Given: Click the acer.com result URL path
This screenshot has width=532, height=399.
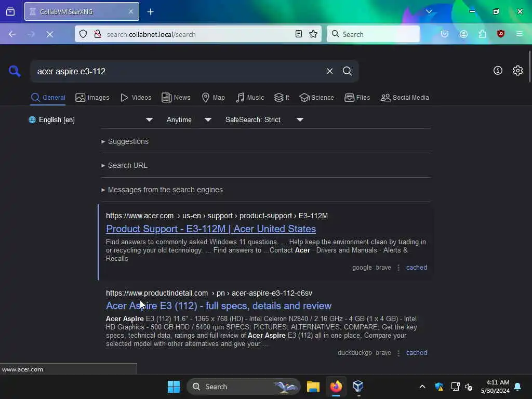Looking at the screenshot, I should point(217,216).
